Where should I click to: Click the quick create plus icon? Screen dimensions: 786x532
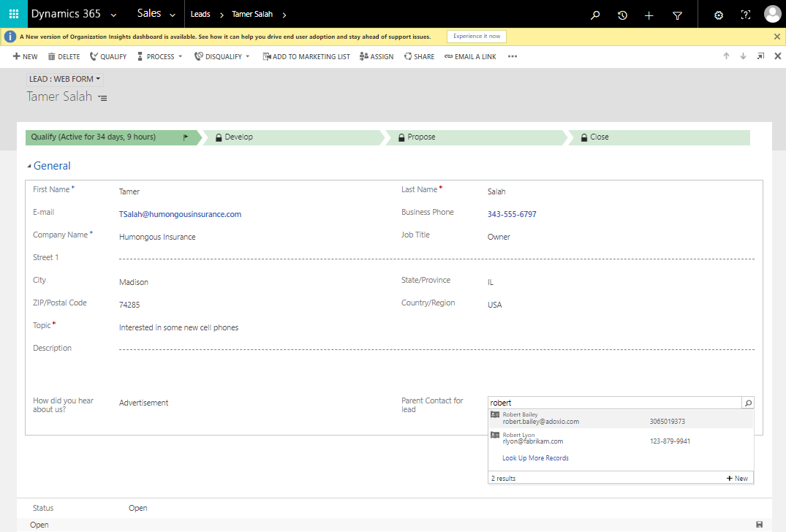pos(649,15)
